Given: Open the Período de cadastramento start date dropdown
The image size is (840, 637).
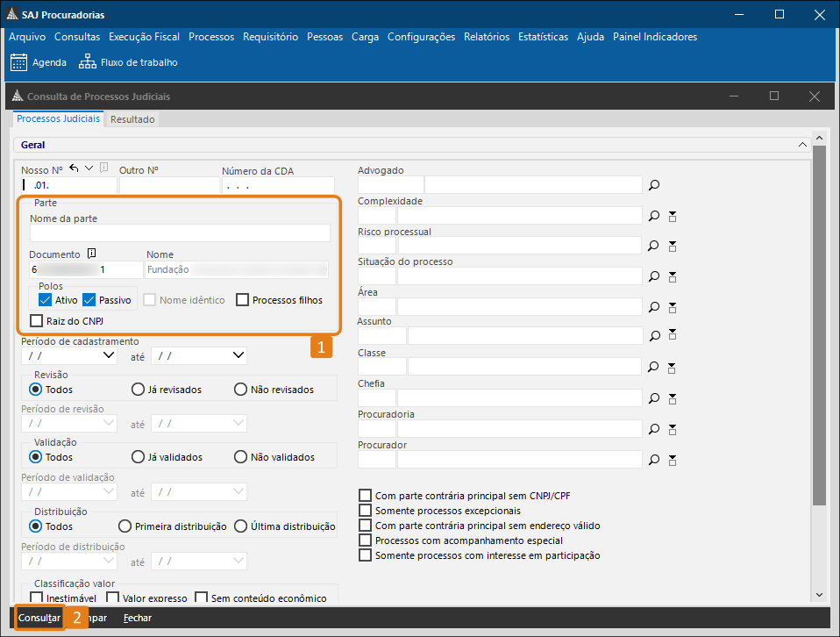Looking at the screenshot, I should coord(109,355).
